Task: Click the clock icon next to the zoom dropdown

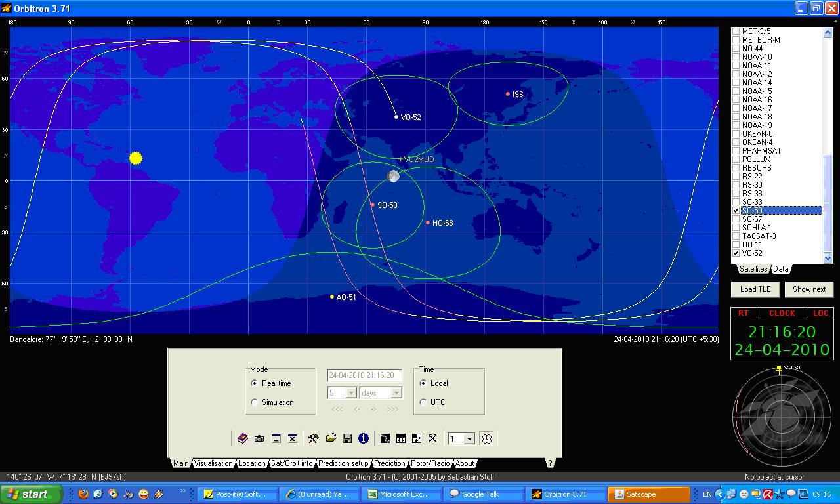Action: (487, 438)
